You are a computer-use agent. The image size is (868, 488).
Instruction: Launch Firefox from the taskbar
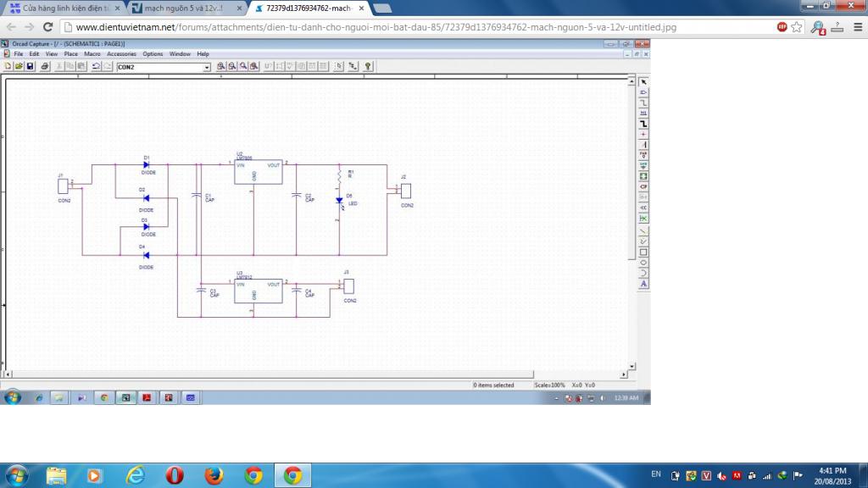(214, 476)
